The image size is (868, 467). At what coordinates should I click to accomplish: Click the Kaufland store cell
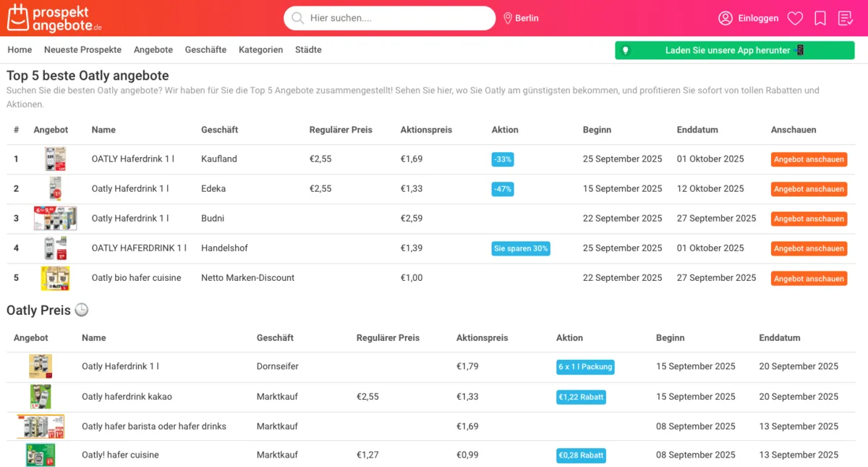219,159
